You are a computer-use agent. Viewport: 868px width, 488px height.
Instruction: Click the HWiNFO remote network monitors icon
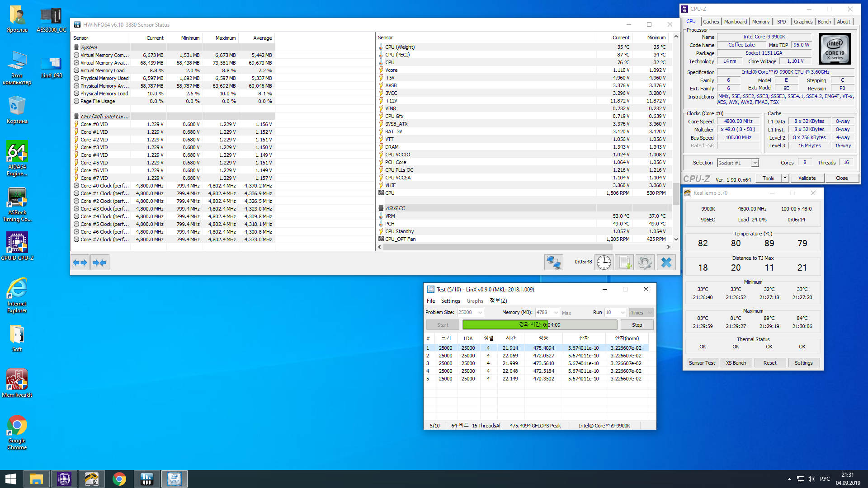click(553, 262)
